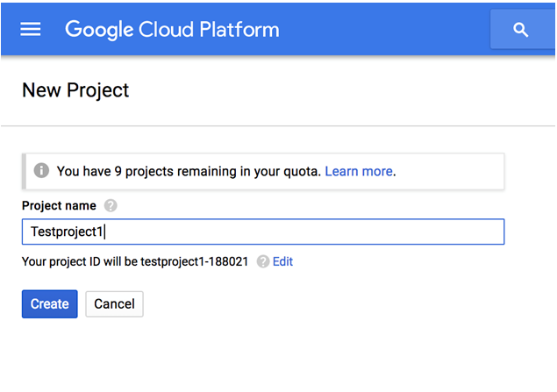The height and width of the screenshot is (392, 557).
Task: Click the Google Cloud Platform logo
Action: click(x=172, y=29)
